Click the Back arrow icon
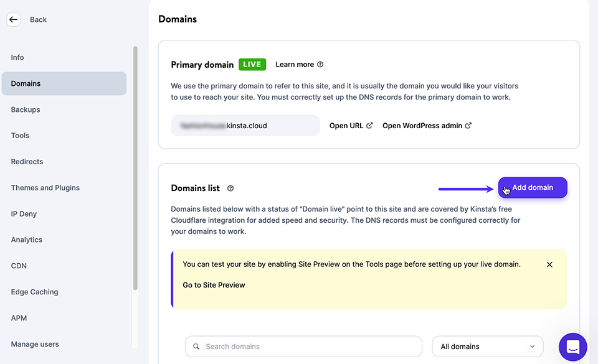 [13, 19]
